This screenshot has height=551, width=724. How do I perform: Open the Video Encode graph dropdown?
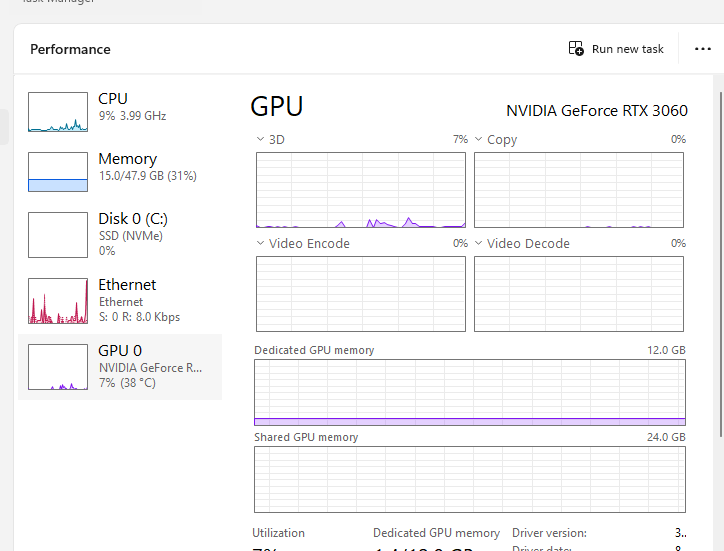pyautogui.click(x=260, y=244)
